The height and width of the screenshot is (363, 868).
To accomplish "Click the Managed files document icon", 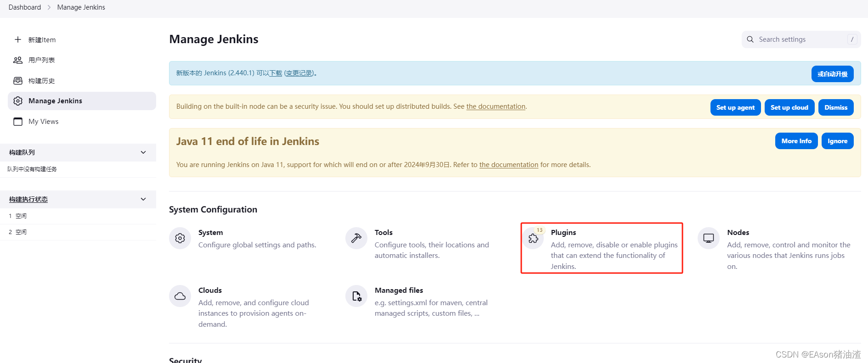I will [356, 296].
